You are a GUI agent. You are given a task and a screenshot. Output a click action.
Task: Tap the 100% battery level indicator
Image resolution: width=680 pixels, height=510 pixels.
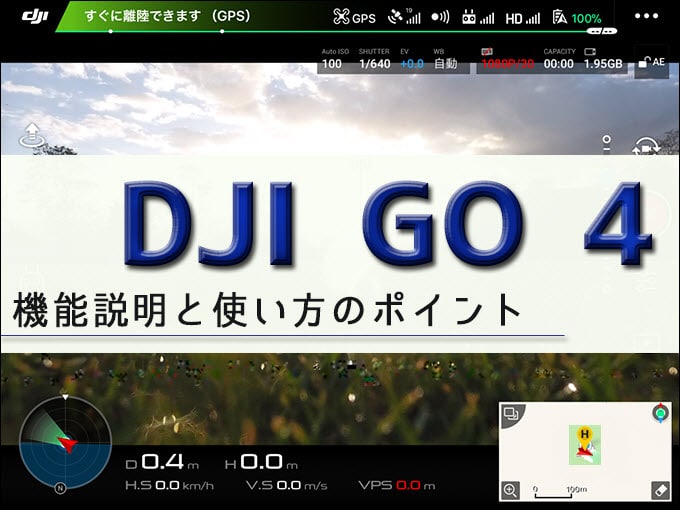(x=577, y=18)
